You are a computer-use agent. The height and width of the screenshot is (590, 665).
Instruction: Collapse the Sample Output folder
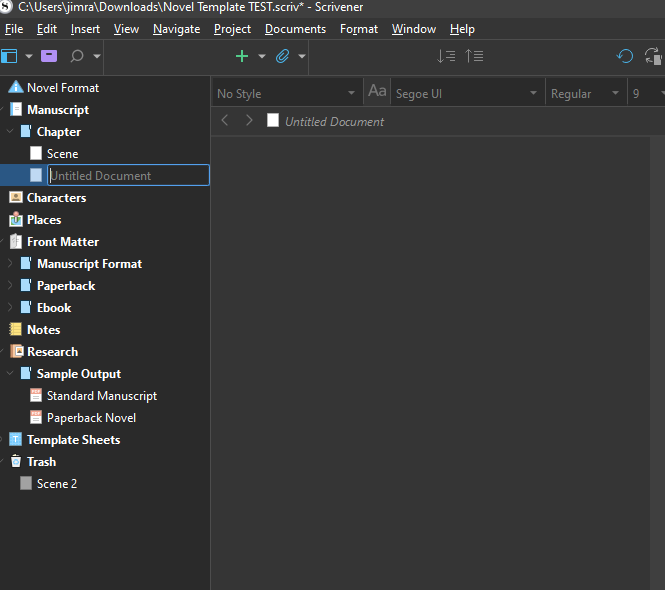click(x=10, y=373)
